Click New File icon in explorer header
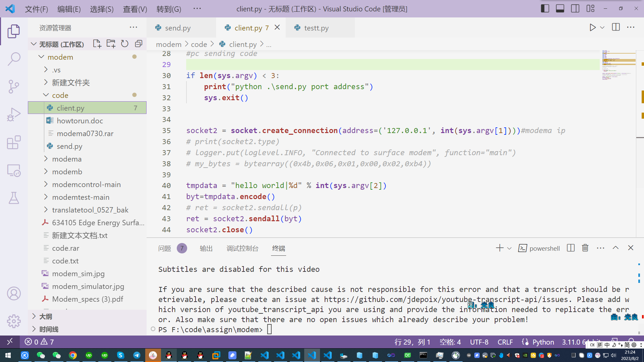 [97, 44]
